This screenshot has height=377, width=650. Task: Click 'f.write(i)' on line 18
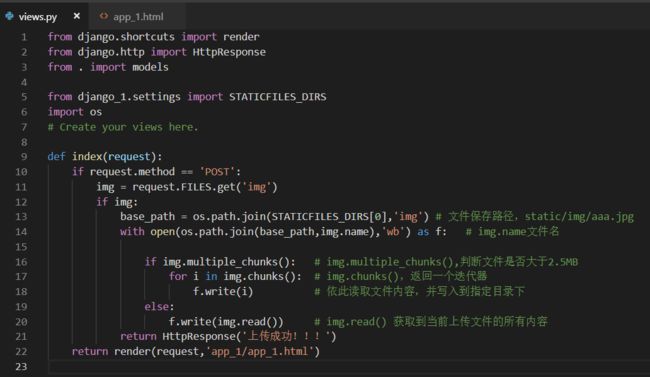click(x=223, y=292)
